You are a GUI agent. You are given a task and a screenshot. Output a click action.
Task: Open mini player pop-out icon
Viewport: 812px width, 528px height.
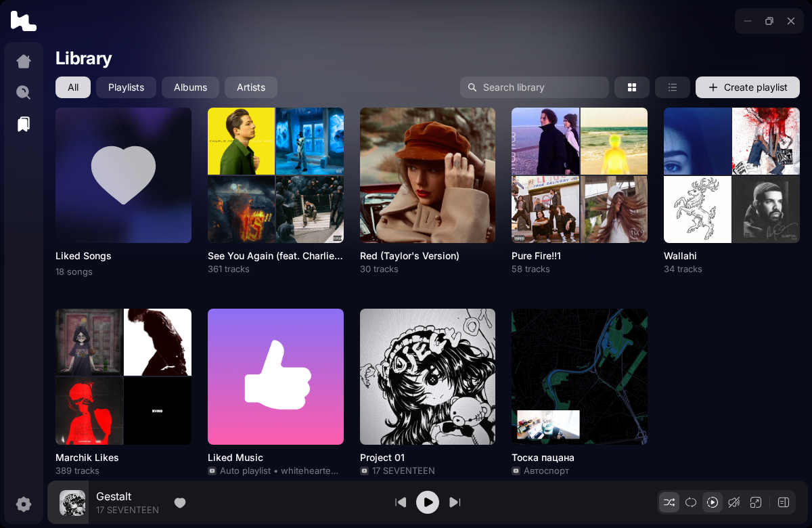pyautogui.click(x=756, y=502)
